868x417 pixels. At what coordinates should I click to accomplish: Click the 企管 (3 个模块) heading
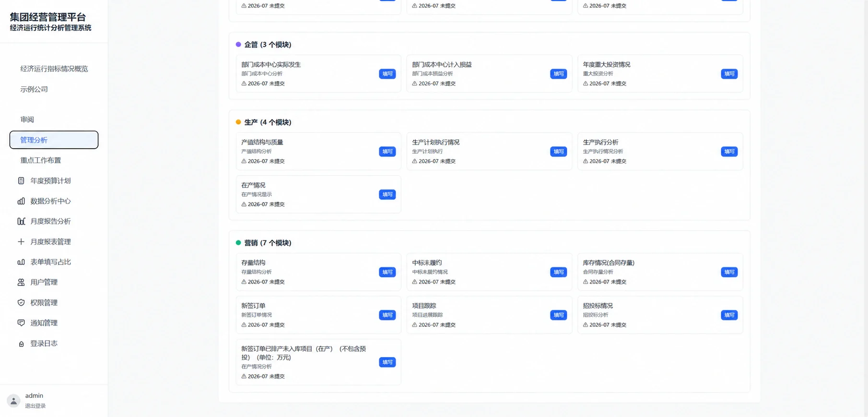268,45
